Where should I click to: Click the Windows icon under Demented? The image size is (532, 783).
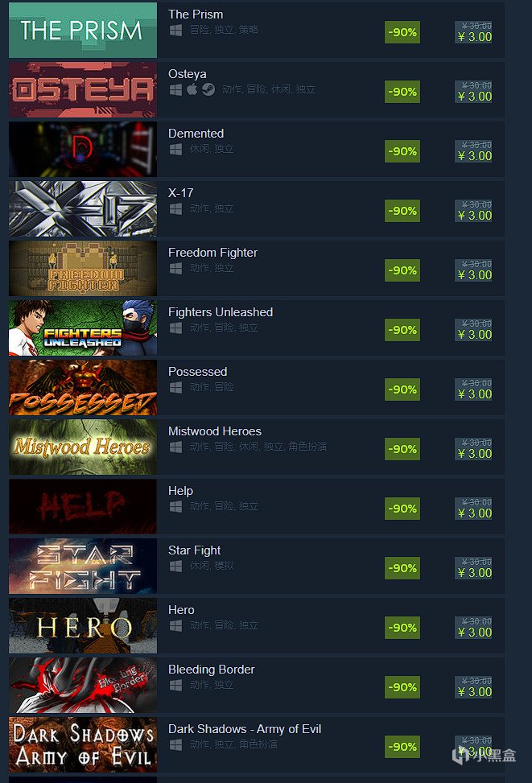(x=175, y=149)
